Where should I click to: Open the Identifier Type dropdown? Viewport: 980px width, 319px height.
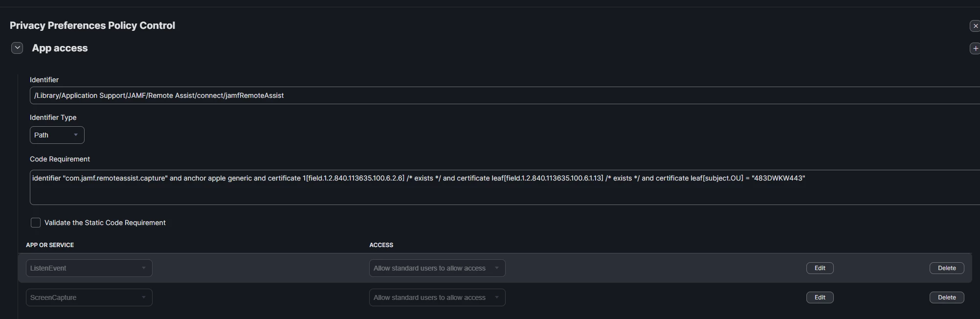[57, 135]
